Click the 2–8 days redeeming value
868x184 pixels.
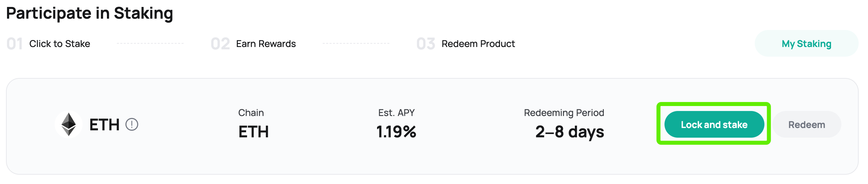click(570, 132)
